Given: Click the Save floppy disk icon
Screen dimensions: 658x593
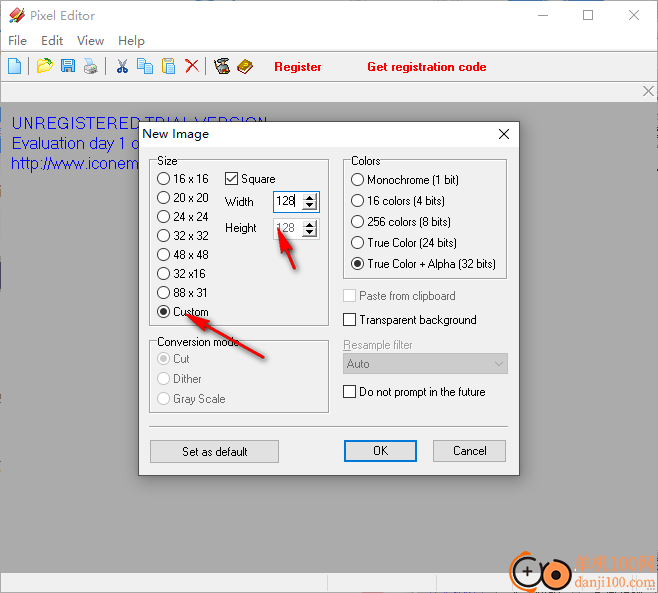Looking at the screenshot, I should [x=68, y=66].
